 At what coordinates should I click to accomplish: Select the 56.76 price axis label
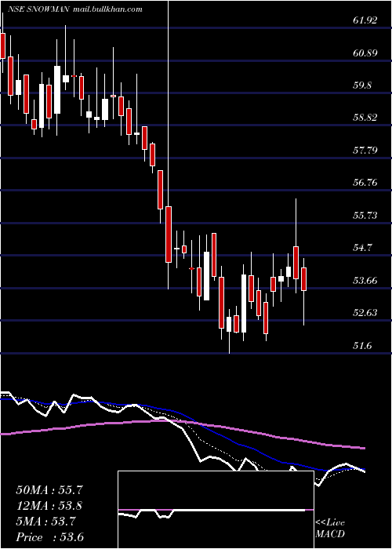coord(365,183)
